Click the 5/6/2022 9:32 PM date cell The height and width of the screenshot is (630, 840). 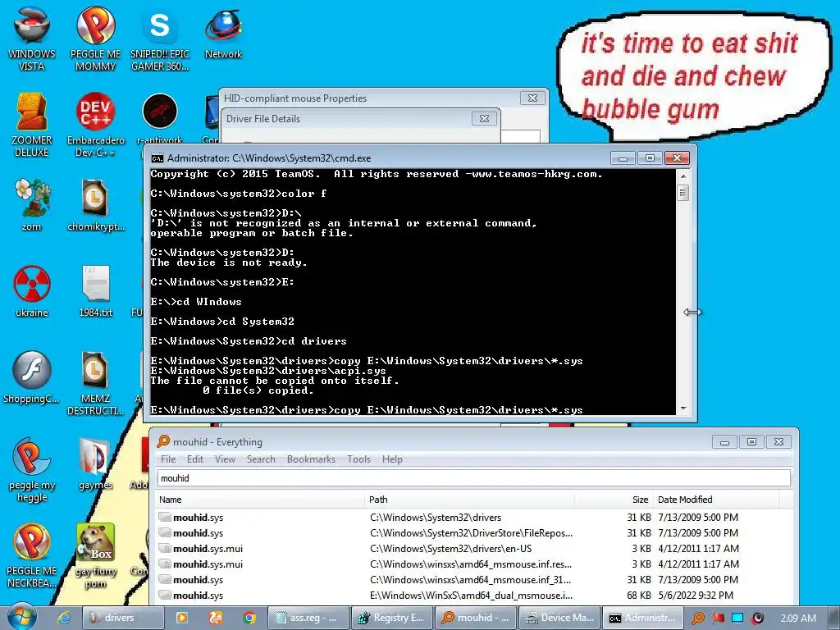click(x=696, y=596)
